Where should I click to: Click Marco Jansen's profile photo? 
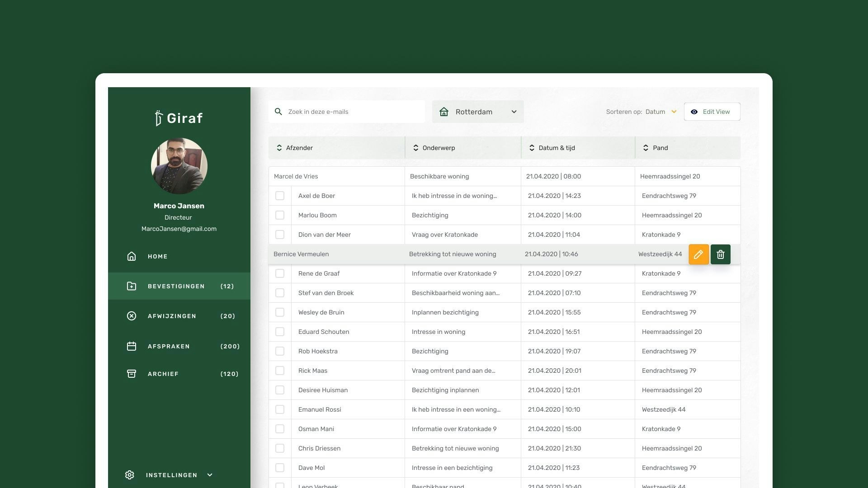tap(179, 166)
